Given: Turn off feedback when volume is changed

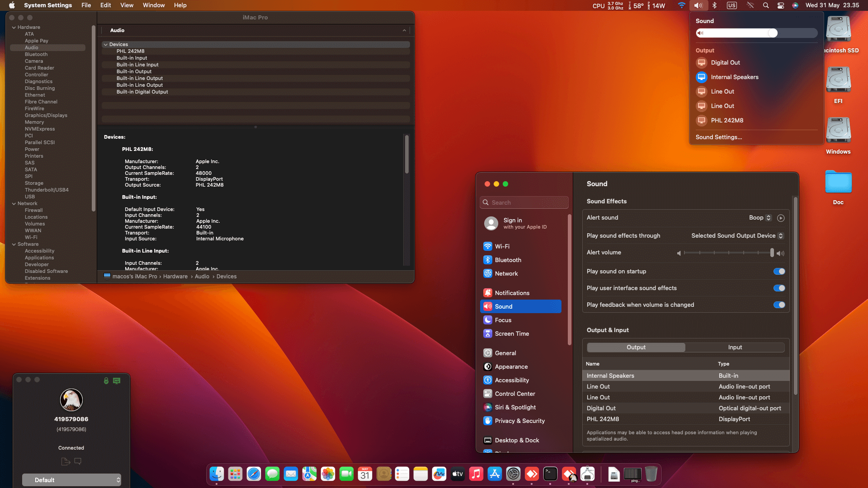Looking at the screenshot, I should (x=779, y=305).
